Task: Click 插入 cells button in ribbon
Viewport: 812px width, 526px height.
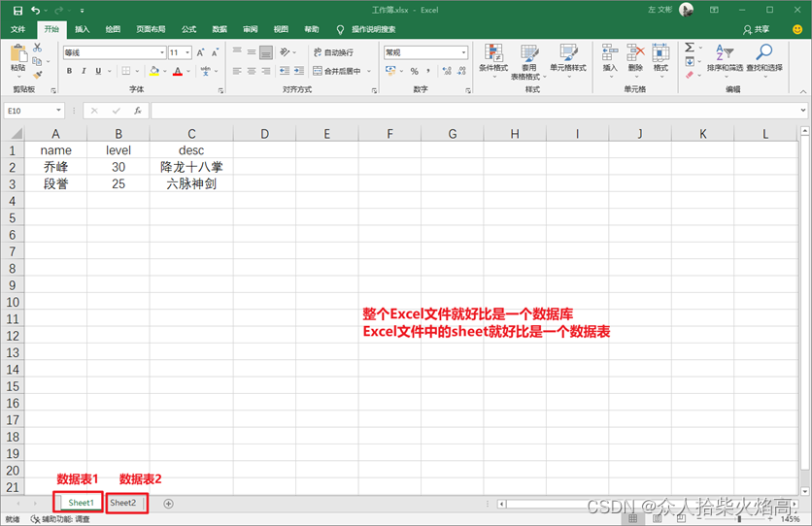Action: click(610, 61)
